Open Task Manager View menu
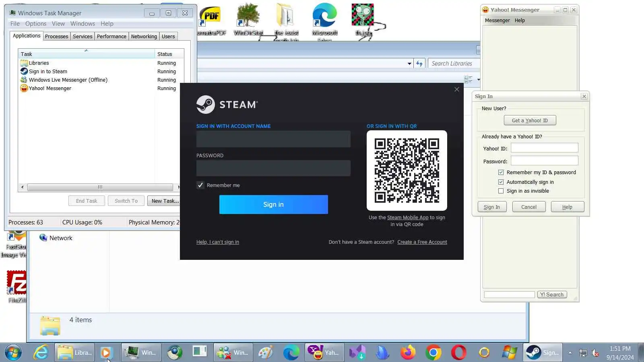Screen dimensions: 644x362 [x=58, y=24]
